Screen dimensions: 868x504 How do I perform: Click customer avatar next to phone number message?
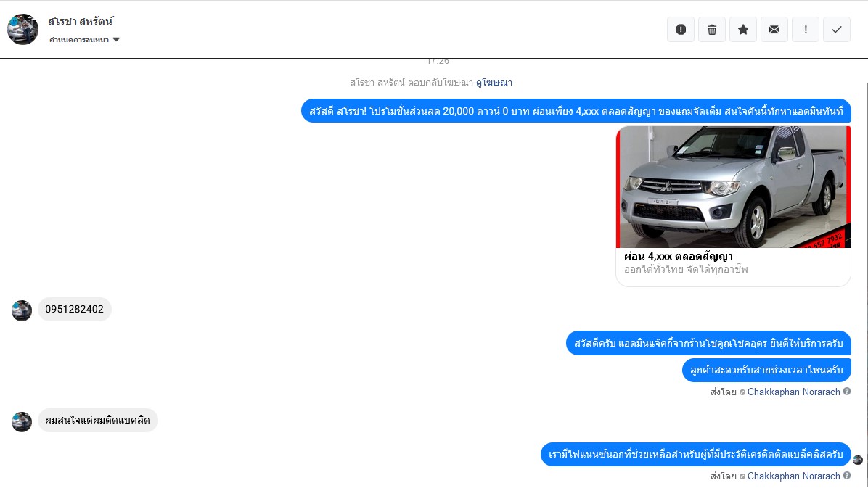[22, 310]
